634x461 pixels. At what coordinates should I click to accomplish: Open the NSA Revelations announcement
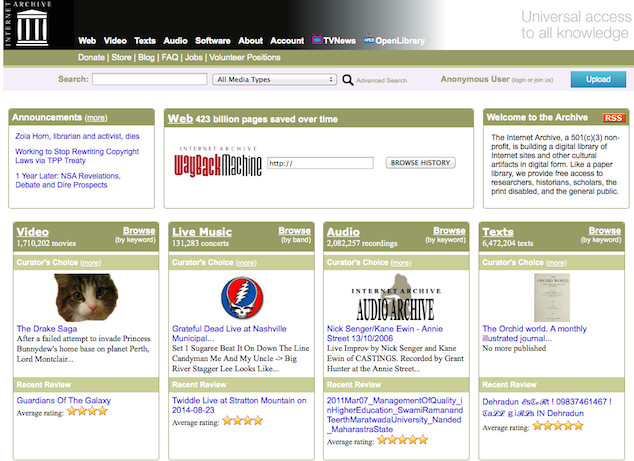pos(68,180)
